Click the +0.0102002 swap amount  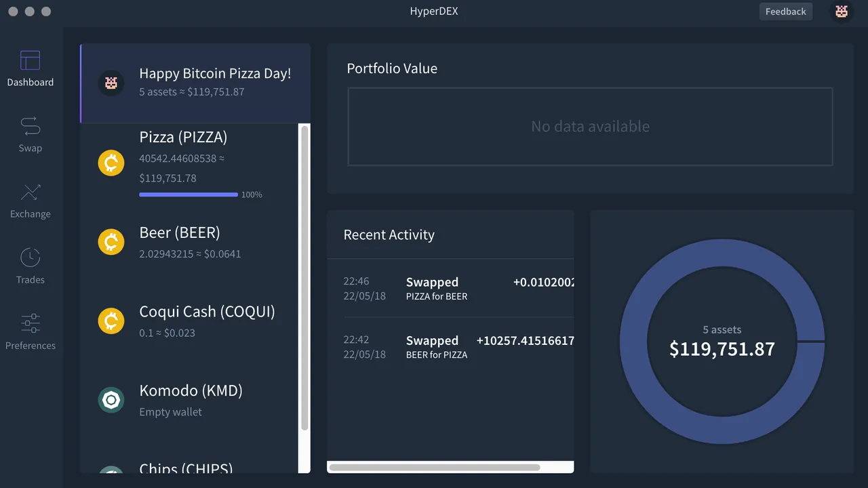click(x=543, y=282)
